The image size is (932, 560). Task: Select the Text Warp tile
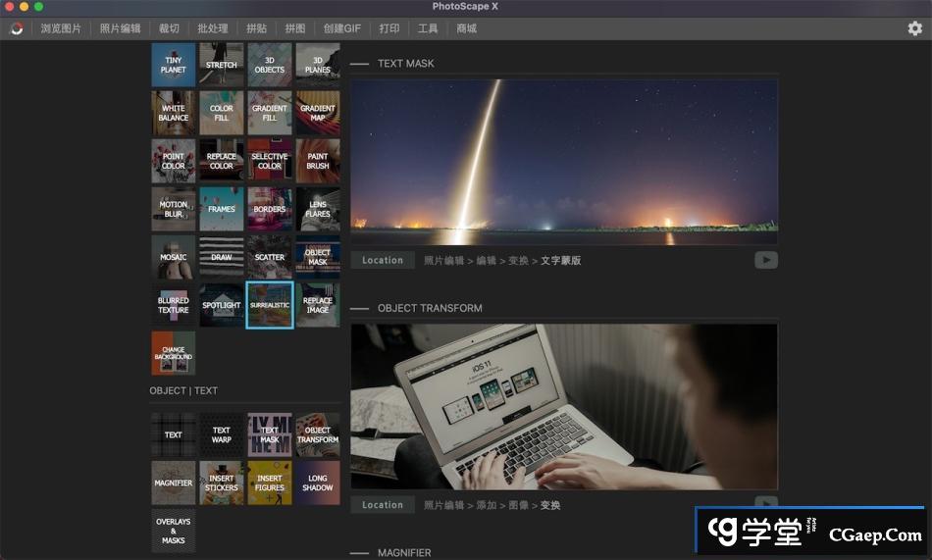coord(222,434)
